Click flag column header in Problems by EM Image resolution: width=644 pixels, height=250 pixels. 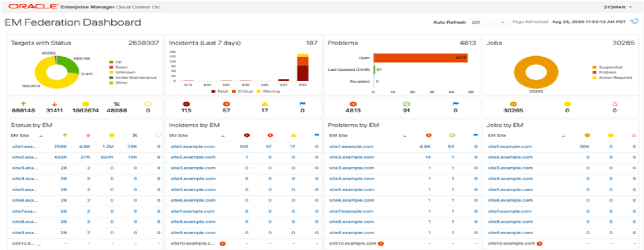475,136
